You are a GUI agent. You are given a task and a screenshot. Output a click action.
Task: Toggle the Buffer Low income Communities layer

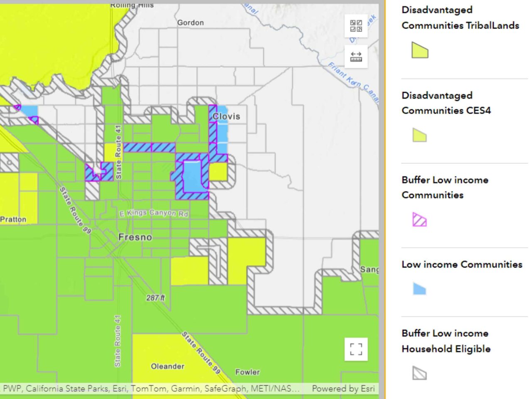click(x=445, y=187)
